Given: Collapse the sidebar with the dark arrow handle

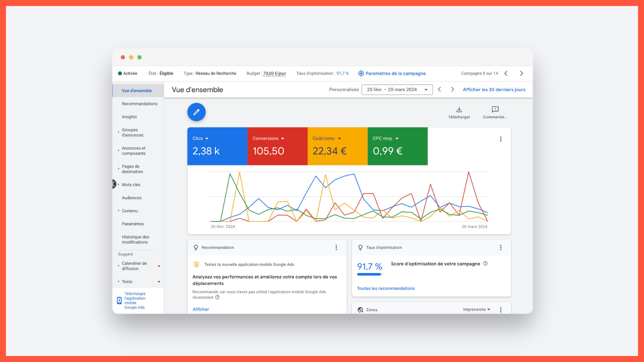Looking at the screenshot, I should click(x=114, y=184).
